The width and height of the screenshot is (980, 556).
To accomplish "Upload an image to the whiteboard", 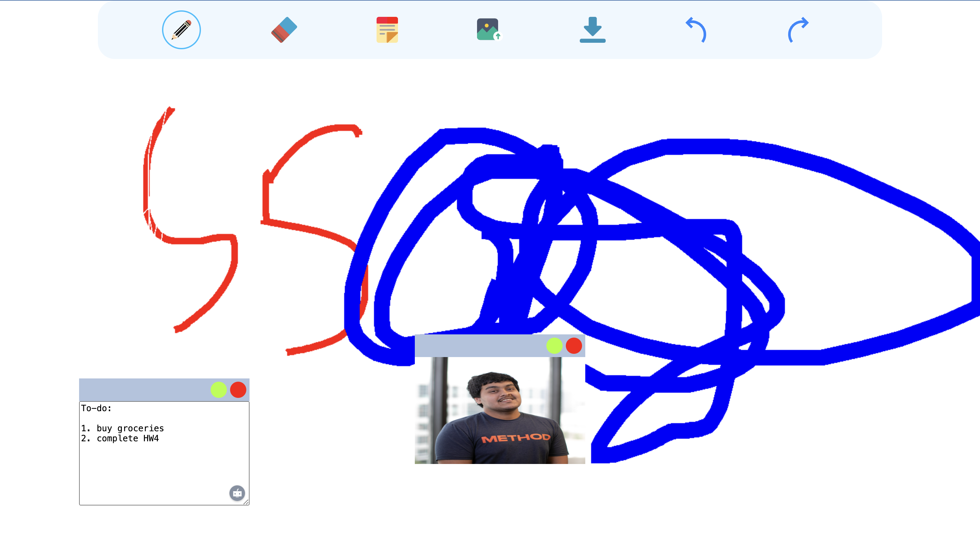I will click(489, 29).
